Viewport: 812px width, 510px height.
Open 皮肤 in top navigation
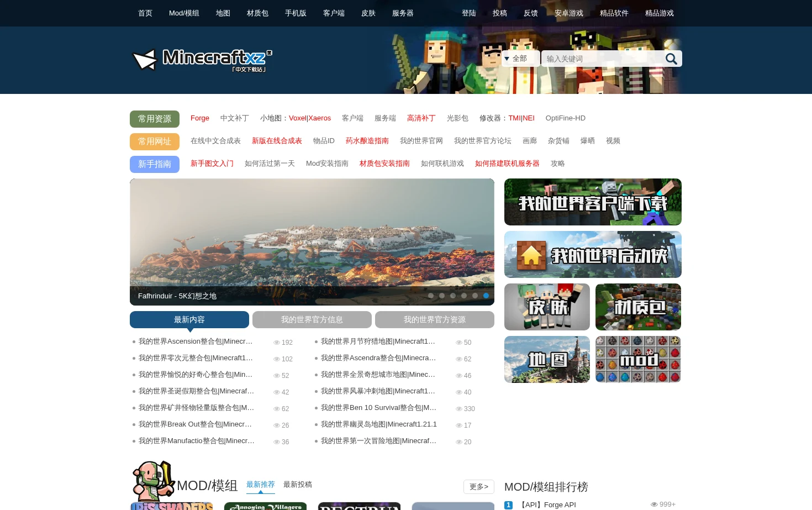(368, 13)
